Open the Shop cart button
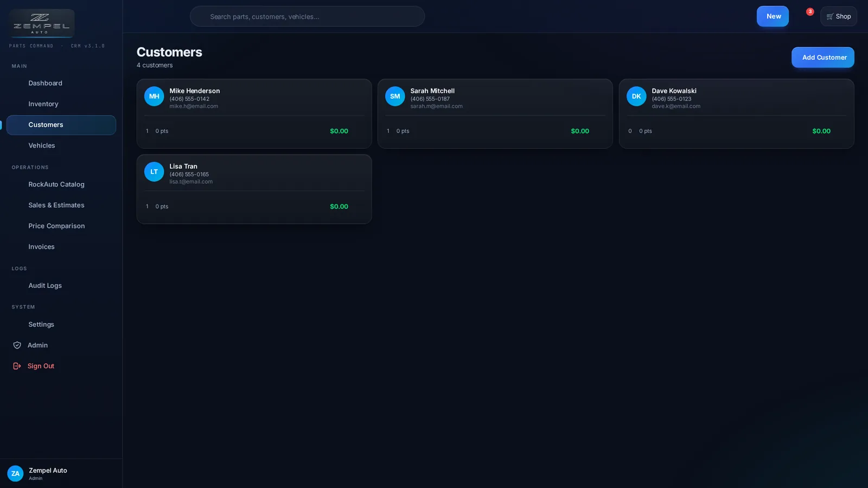Screen dimensions: 868x488 point(839,16)
